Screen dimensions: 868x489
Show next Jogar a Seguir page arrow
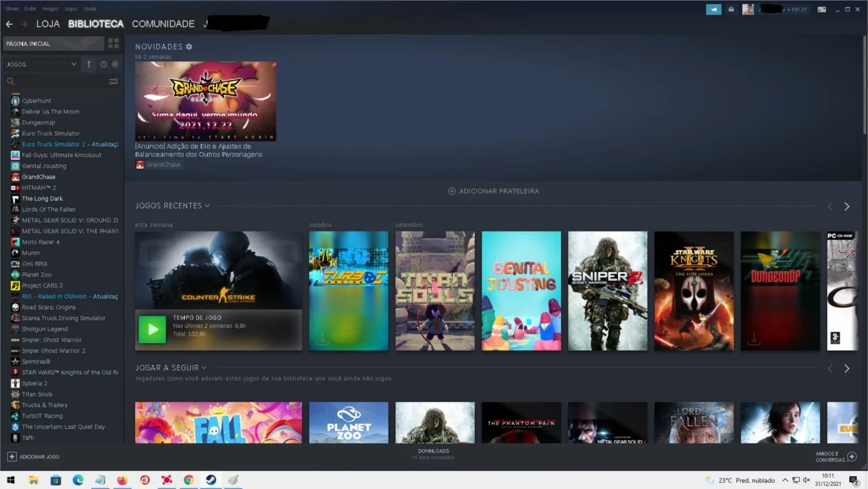847,369
